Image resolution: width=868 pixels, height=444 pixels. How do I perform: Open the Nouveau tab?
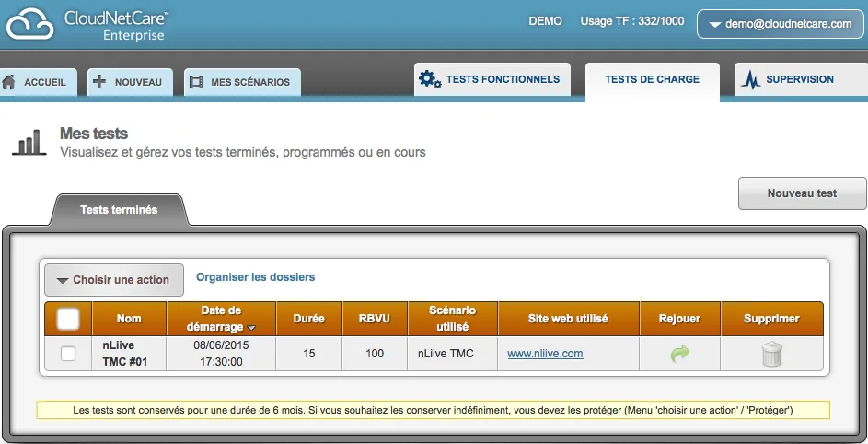[x=130, y=82]
